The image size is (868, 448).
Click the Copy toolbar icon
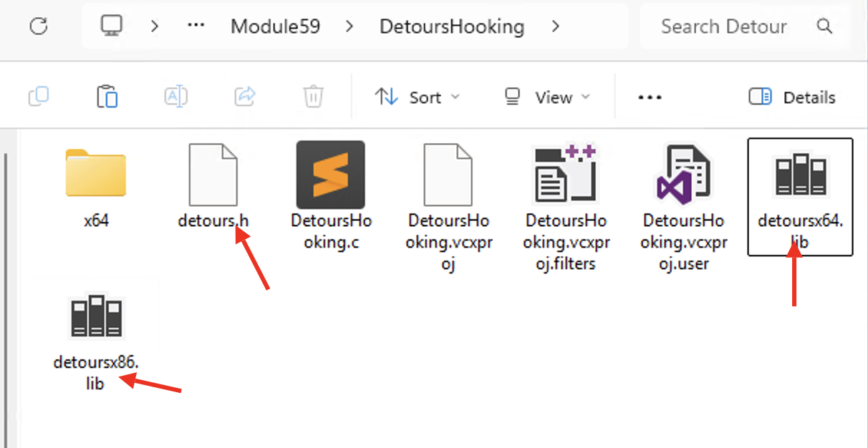pyautogui.click(x=39, y=97)
